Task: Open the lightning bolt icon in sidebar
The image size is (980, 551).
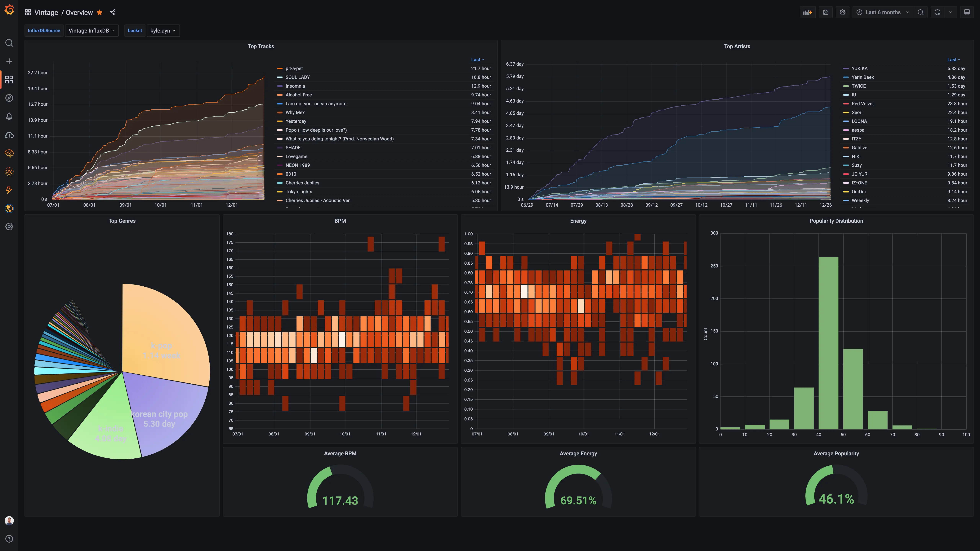Action: [x=9, y=190]
